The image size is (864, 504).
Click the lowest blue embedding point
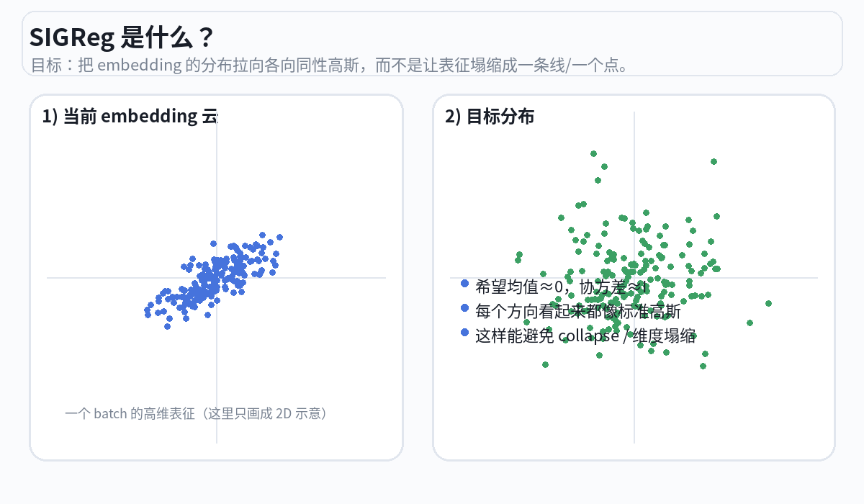coord(167,326)
